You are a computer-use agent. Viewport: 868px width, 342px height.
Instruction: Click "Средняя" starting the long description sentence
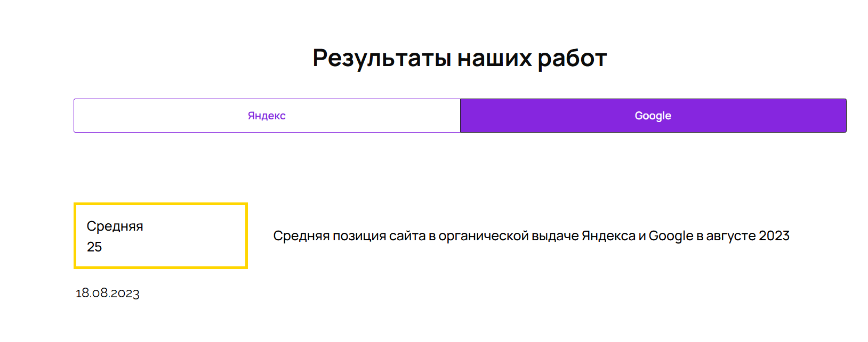click(x=301, y=236)
